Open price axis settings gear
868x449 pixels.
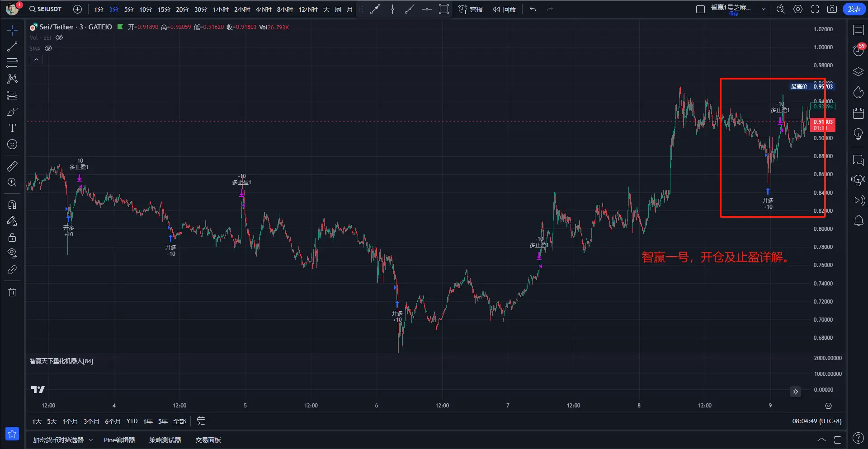pos(828,406)
